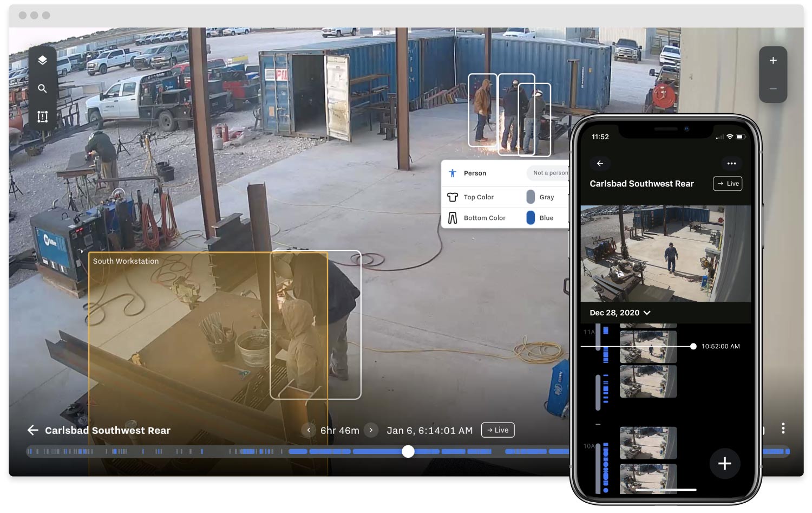Click the 10:52:00 AM time label
The image size is (812, 513).
coord(721,346)
